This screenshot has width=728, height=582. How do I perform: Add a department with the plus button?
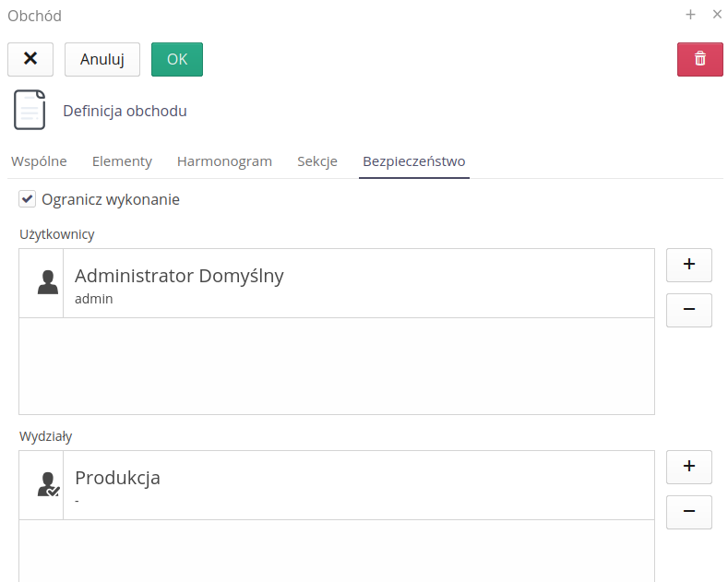pos(688,467)
